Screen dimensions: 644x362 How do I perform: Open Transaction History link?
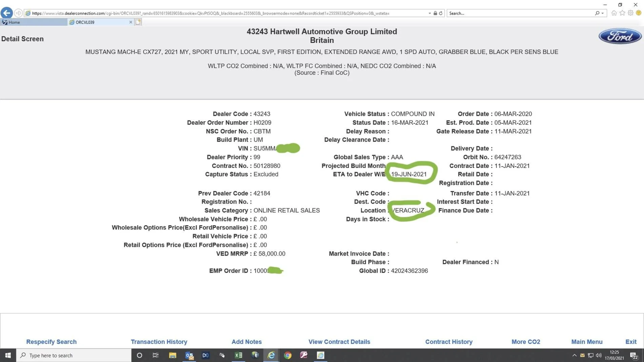pyautogui.click(x=159, y=342)
